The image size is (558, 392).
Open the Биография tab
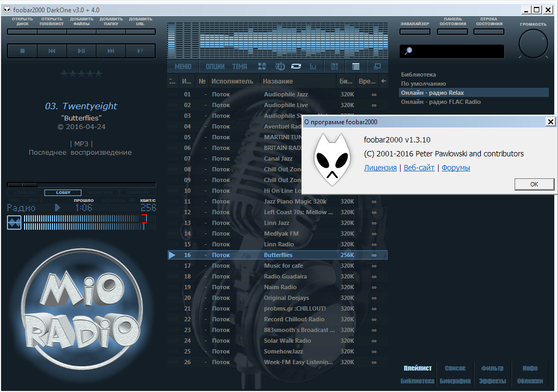tap(455, 381)
